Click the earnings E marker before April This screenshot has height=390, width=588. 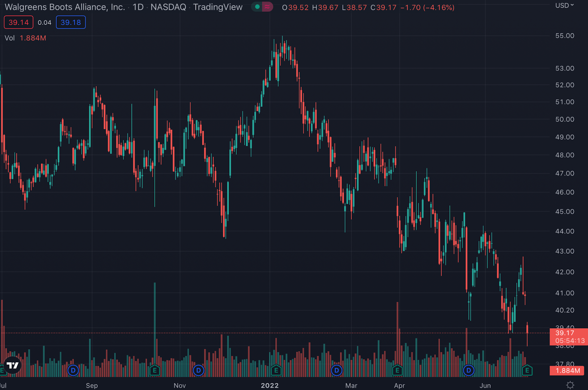(397, 370)
